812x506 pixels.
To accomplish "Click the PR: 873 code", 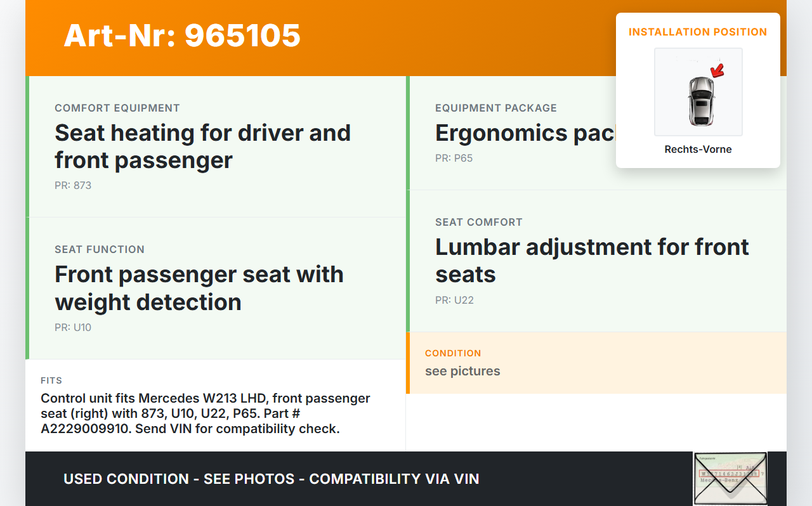I will [x=73, y=186].
